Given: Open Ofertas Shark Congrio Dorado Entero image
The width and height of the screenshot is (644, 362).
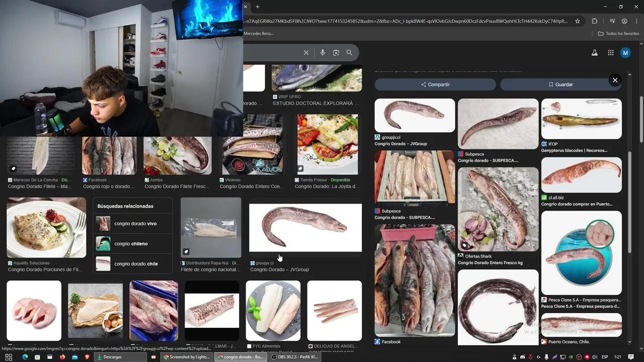Looking at the screenshot, I should click(x=498, y=209).
